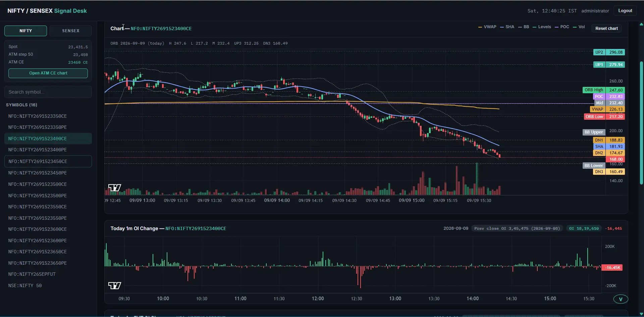Click the ATM CE value 23450 CE
This screenshot has height=317, width=644.
click(x=78, y=62)
